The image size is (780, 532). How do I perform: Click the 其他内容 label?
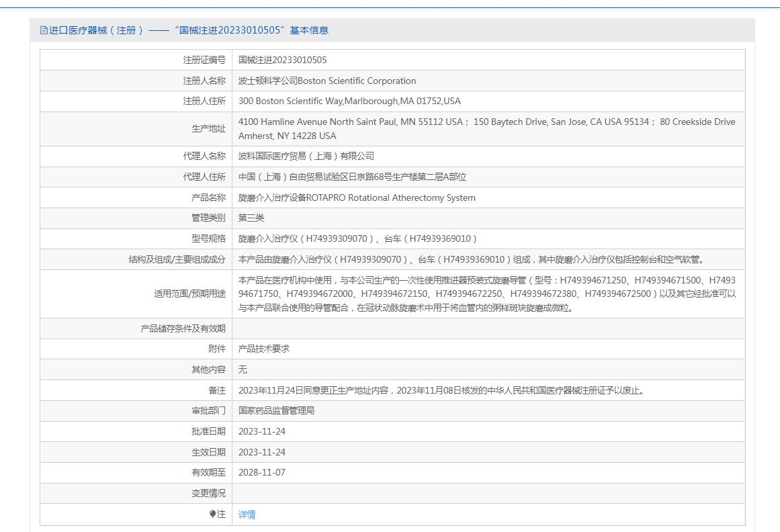[208, 369]
